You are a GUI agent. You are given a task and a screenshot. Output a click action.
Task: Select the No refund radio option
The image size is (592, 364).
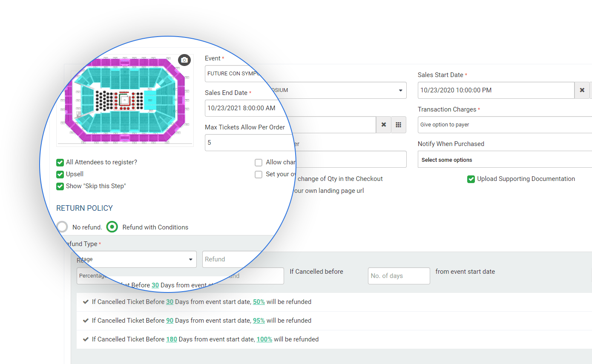coord(62,227)
